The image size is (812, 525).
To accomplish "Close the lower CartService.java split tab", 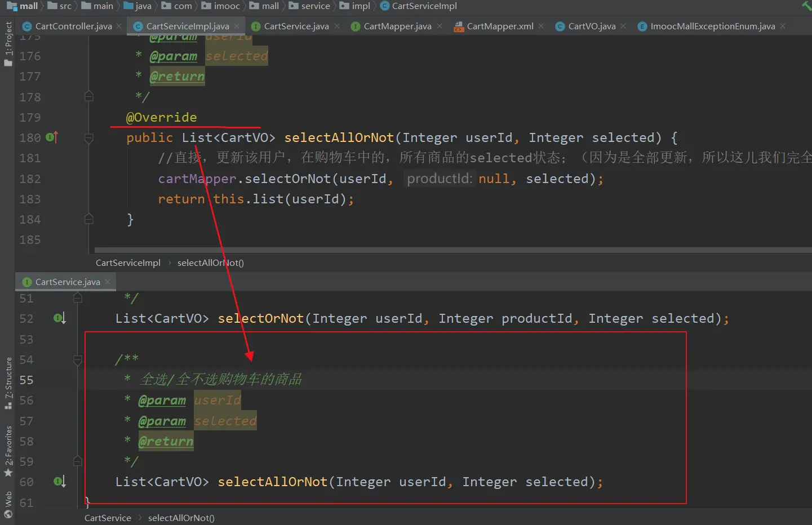I will (108, 282).
